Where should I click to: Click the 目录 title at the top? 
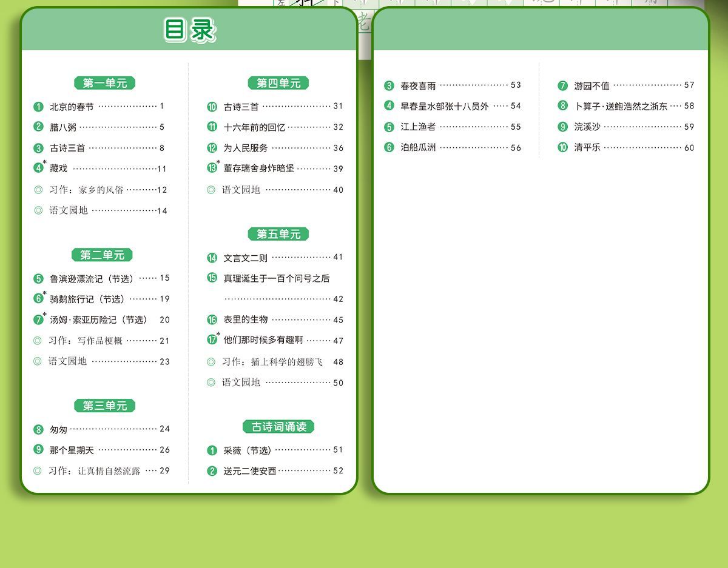[x=189, y=30]
